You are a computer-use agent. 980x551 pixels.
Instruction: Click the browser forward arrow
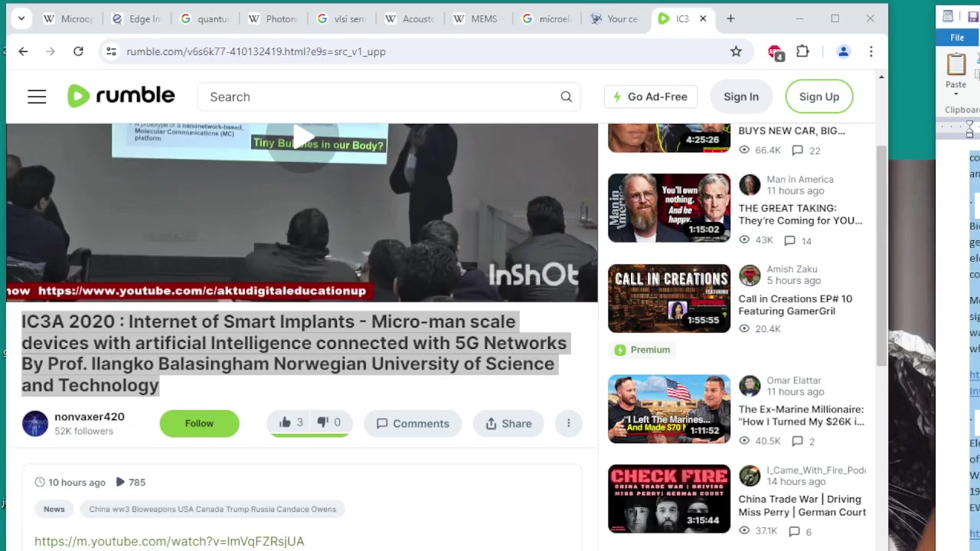point(51,51)
